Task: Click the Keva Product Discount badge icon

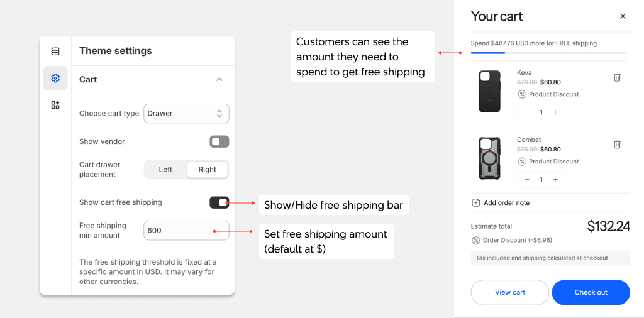Action: [x=521, y=94]
